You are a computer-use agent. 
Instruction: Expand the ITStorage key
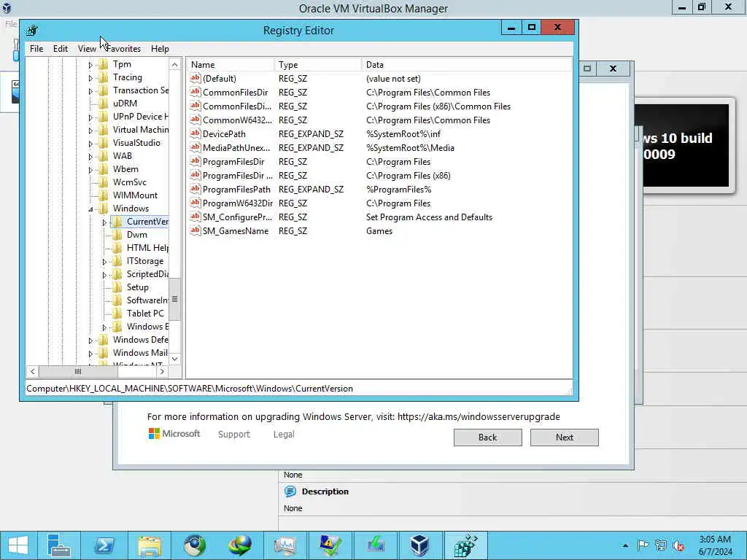pyautogui.click(x=104, y=262)
